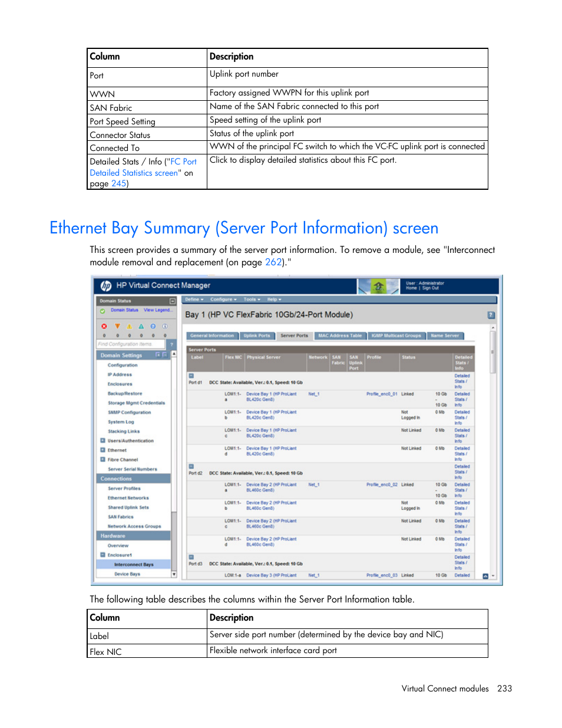Click the HP logo icon

[106, 286]
